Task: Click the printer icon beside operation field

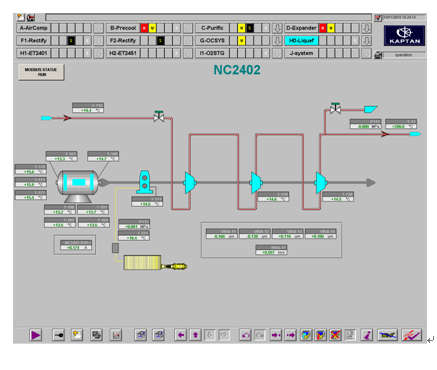Action: click(378, 55)
